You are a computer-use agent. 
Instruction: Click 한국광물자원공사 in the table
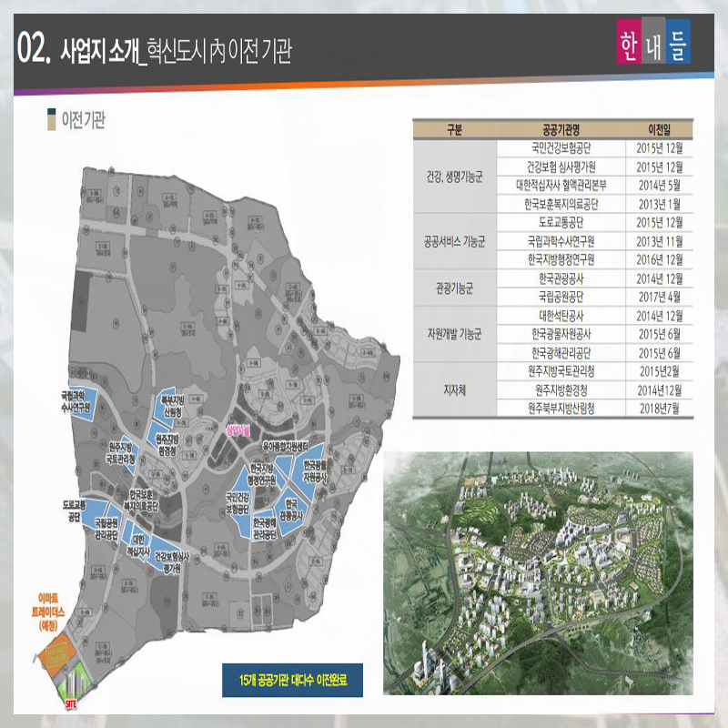pos(561,334)
